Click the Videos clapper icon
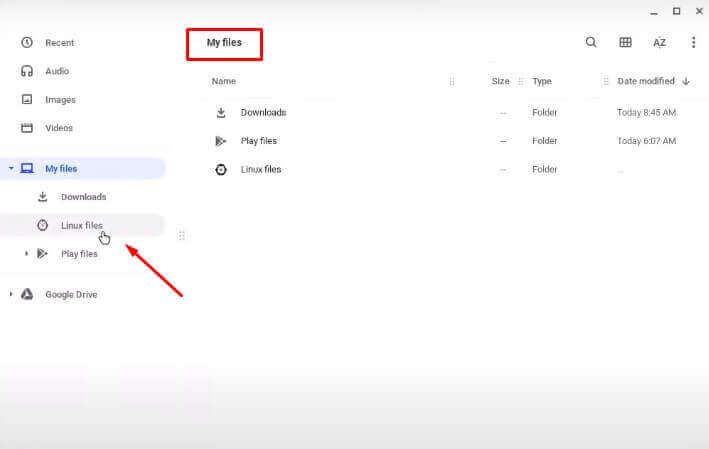Viewport: 709px width, 449px height. coord(27,128)
